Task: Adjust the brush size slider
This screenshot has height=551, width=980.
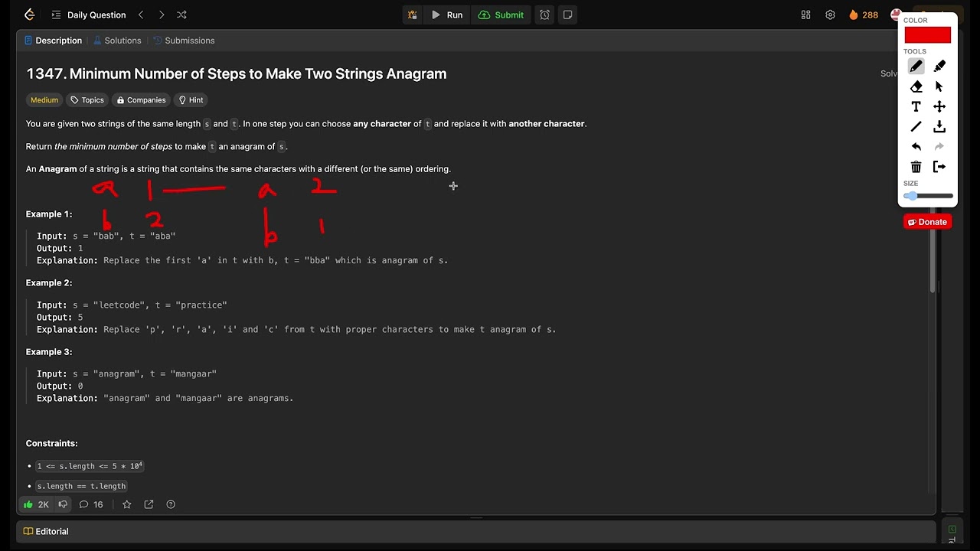Action: [x=928, y=196]
